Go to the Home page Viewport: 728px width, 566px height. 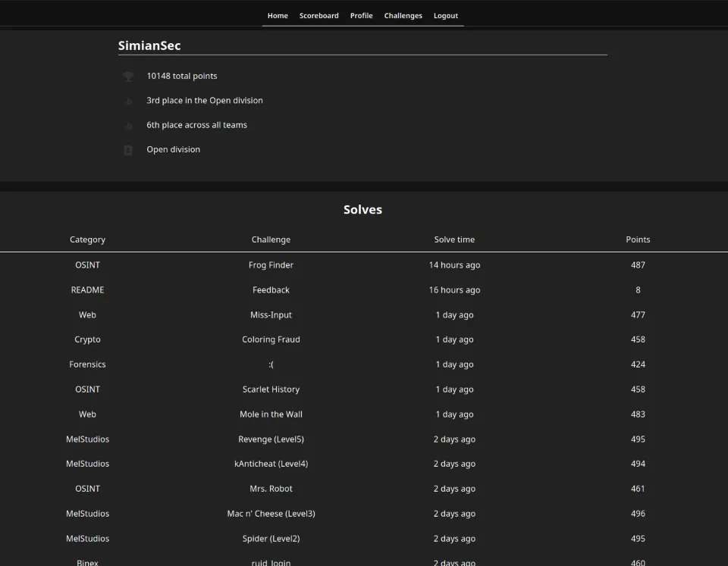(278, 16)
